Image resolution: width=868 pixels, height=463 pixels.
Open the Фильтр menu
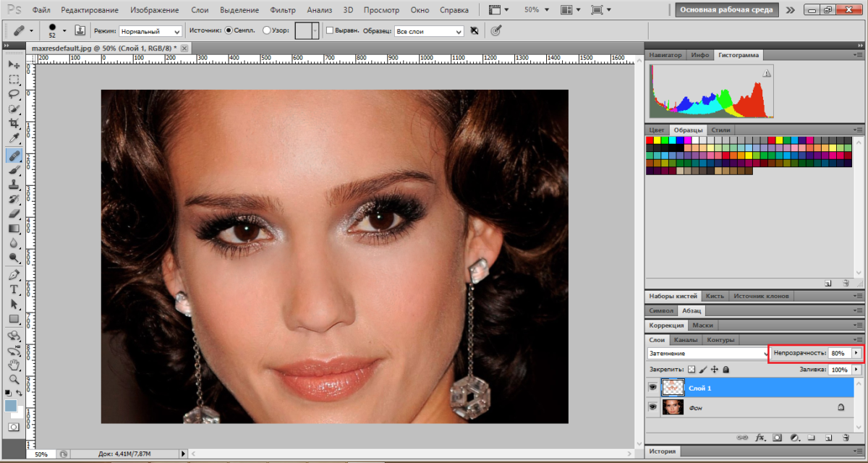282,11
